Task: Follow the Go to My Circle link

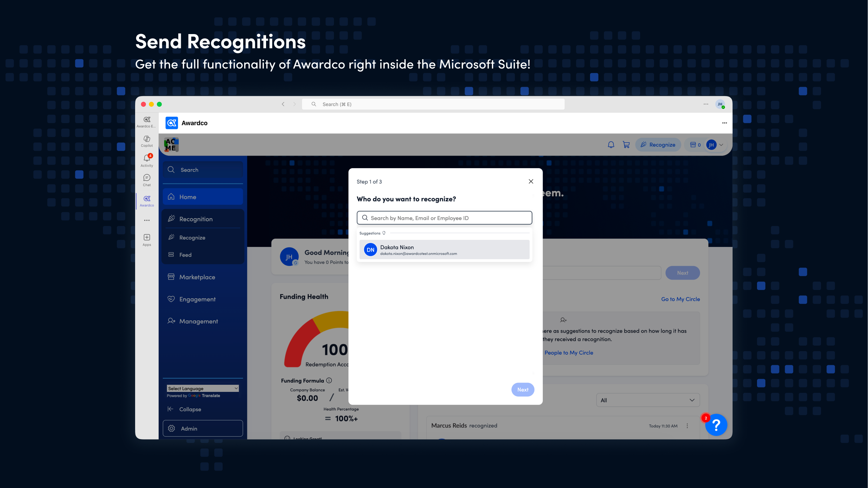Action: point(680,299)
